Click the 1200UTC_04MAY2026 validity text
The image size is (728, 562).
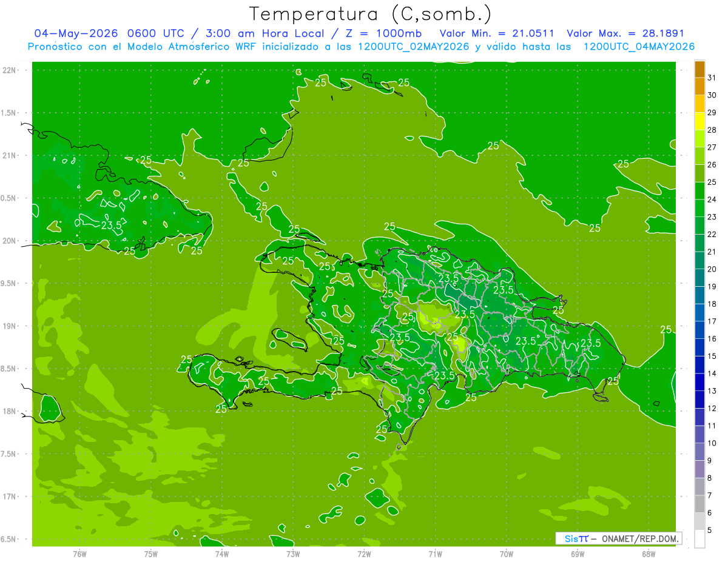click(x=639, y=47)
